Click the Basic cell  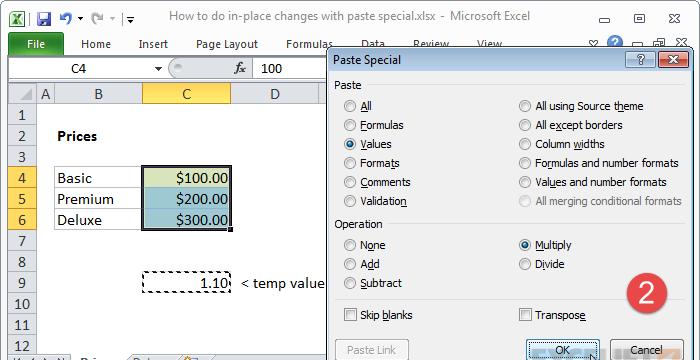coord(98,178)
